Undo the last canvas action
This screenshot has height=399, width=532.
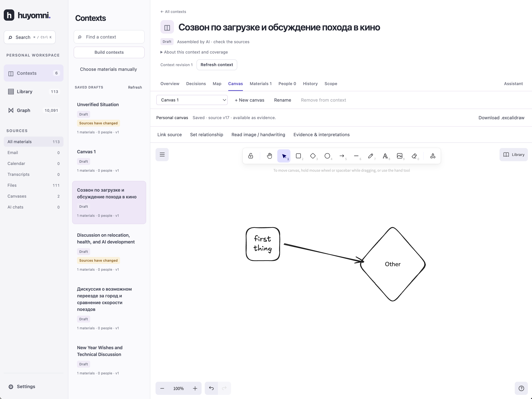coord(211,388)
